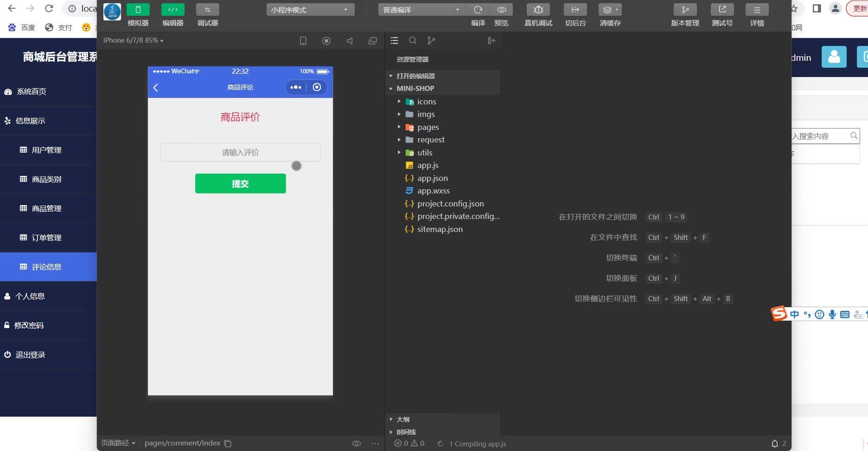This screenshot has height=451, width=868.
Task: Expand the imgs folder
Action: (443, 114)
